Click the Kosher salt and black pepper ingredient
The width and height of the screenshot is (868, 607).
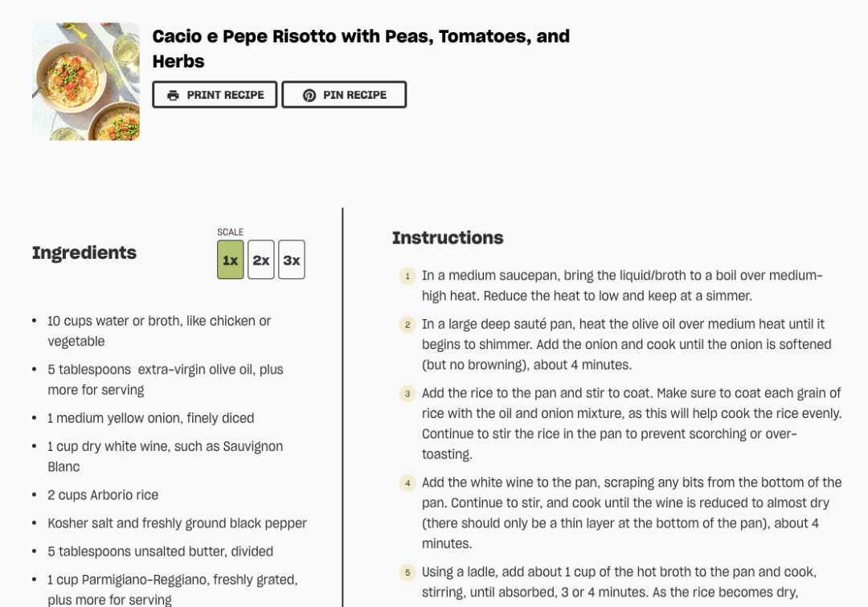click(177, 523)
